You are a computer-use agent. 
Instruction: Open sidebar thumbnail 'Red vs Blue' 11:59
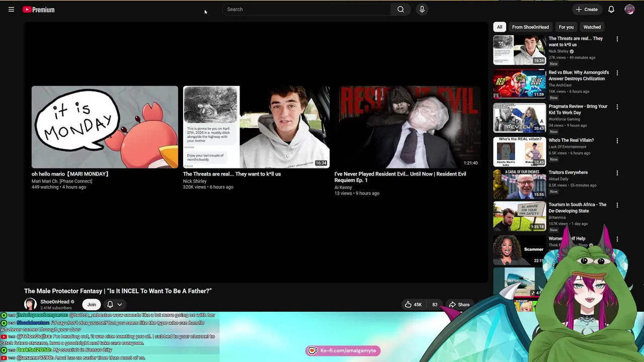(x=519, y=83)
